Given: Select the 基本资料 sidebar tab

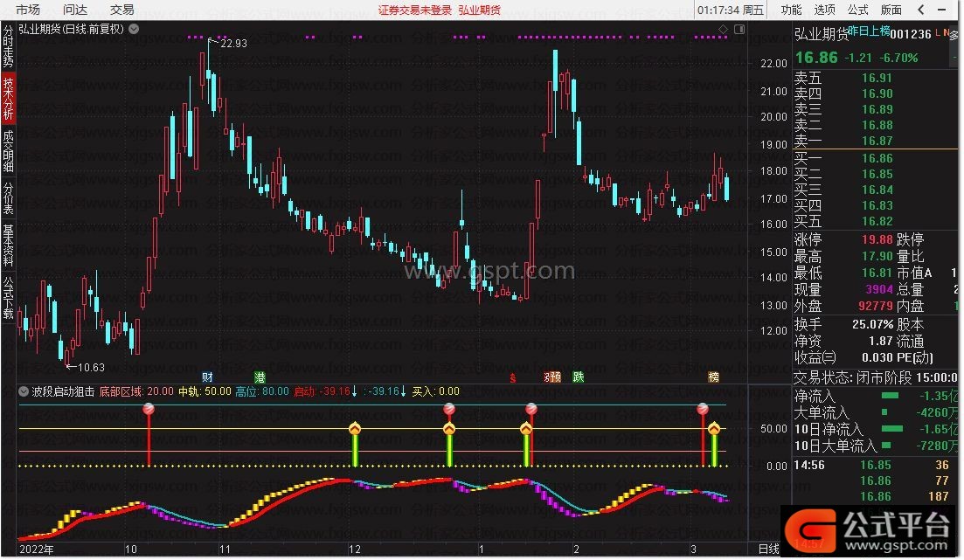Looking at the screenshot, I should click(x=8, y=244).
